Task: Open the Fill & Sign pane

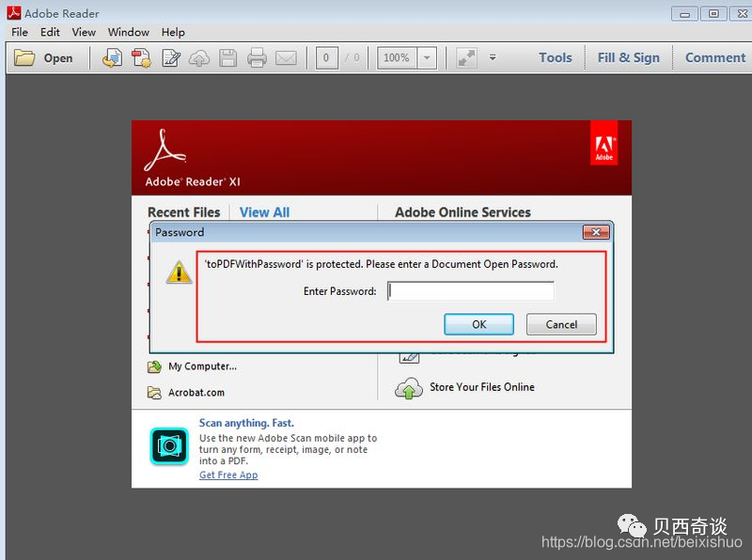Action: pos(629,57)
